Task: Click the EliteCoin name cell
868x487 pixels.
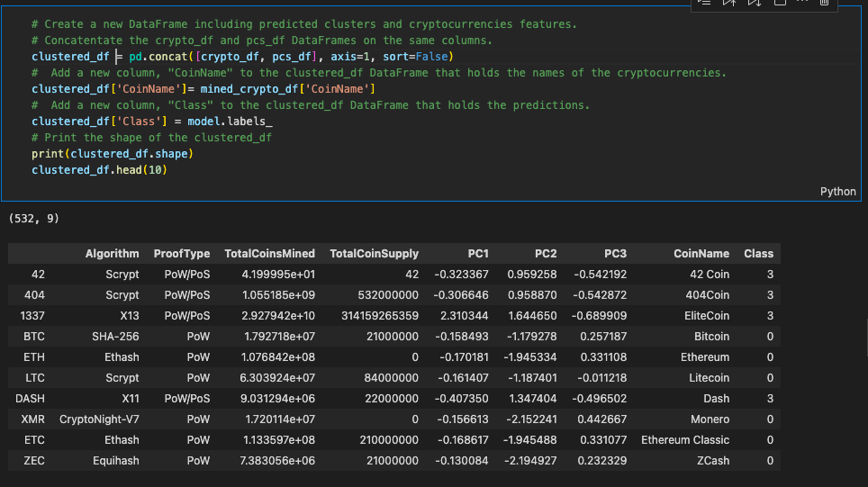Action: [706, 316]
